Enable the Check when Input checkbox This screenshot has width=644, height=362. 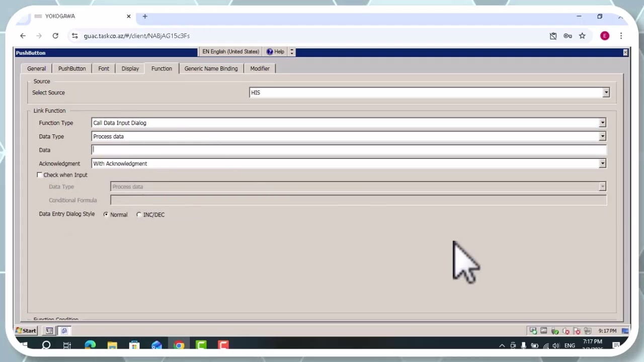pos(40,175)
